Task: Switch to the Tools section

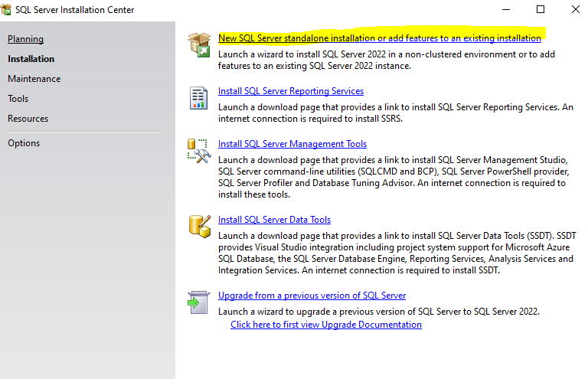Action: click(18, 99)
